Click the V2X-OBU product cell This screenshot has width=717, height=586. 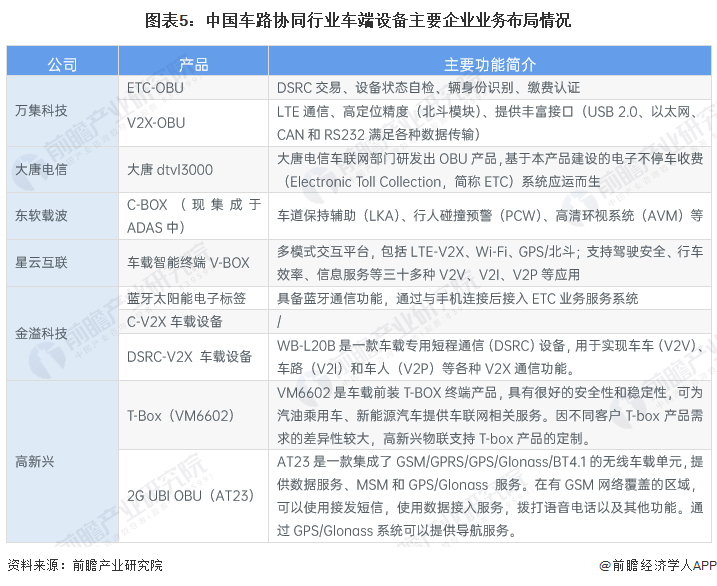[x=156, y=123]
